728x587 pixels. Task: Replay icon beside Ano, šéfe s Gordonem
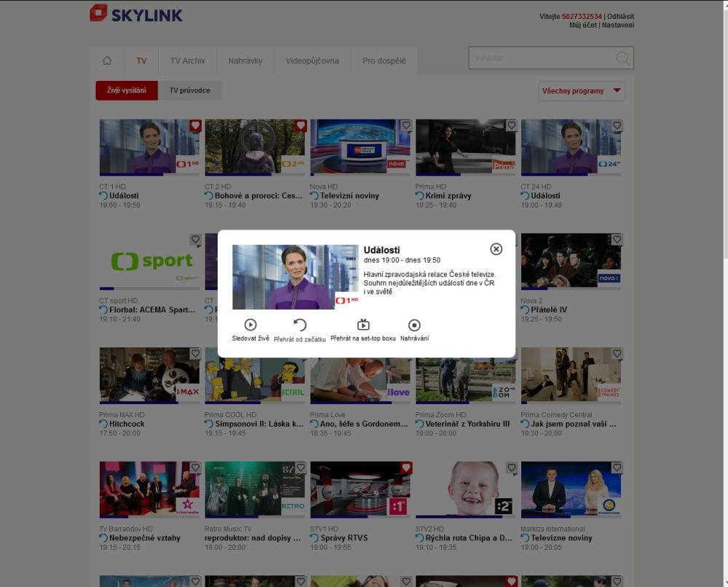click(x=314, y=424)
